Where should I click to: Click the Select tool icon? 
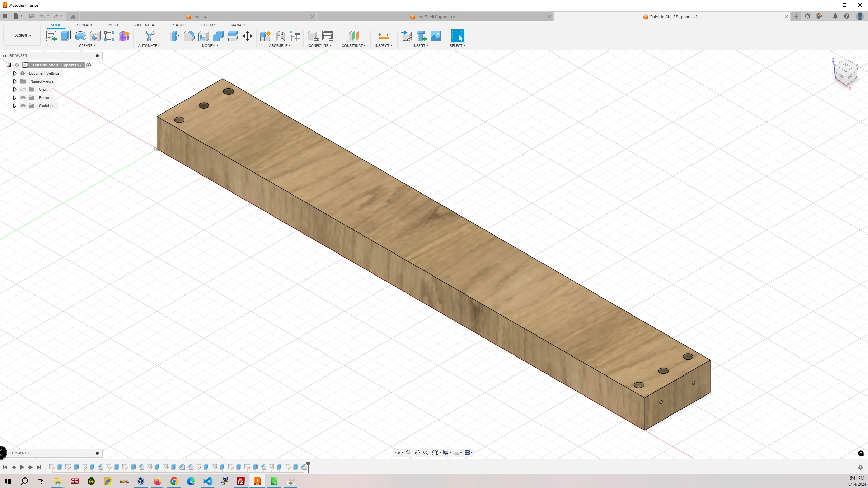click(x=457, y=36)
